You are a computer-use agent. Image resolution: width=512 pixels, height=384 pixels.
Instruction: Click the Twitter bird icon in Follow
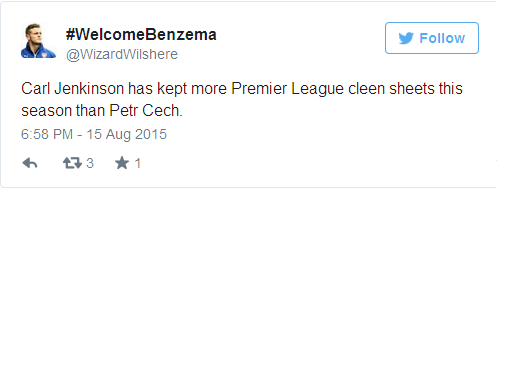[x=406, y=38]
